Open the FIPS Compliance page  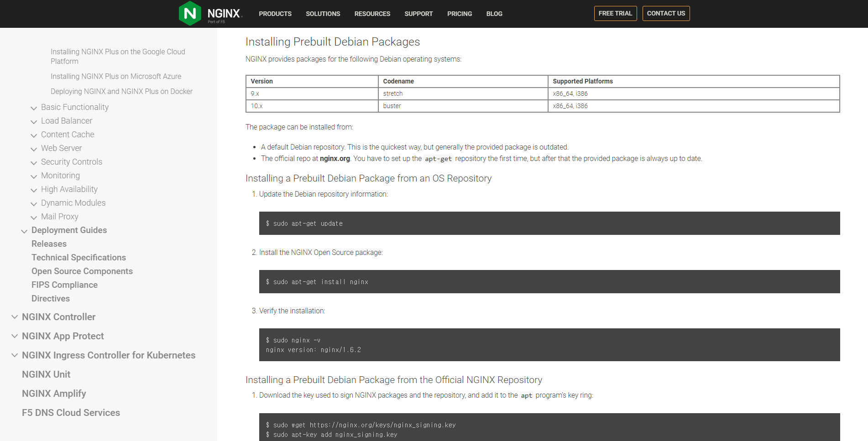(64, 285)
